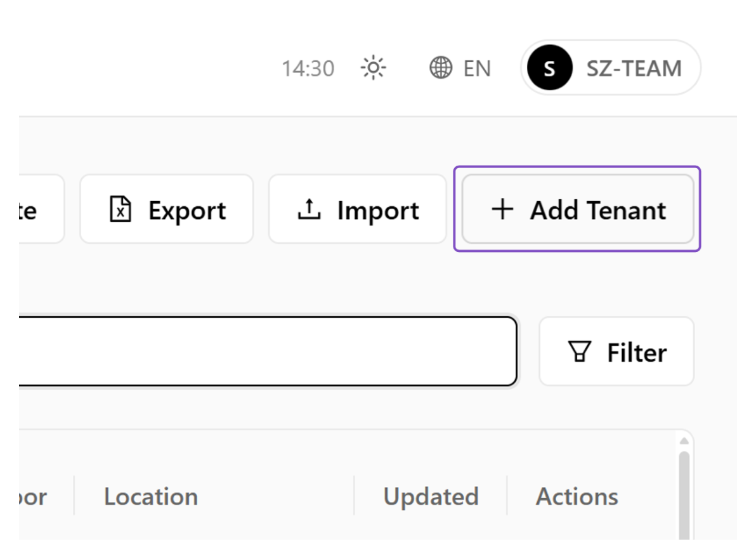Focus the search input field
The height and width of the screenshot is (559, 756).
click(x=268, y=351)
